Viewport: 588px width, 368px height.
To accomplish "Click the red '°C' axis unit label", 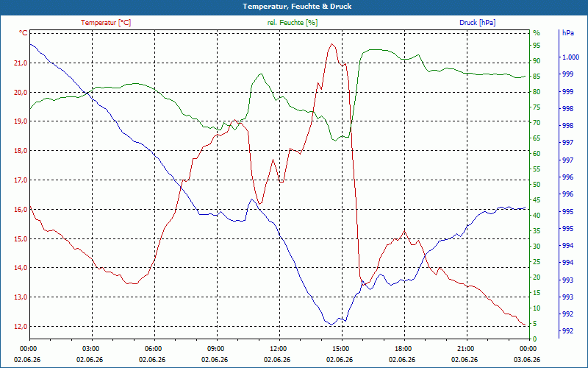I will point(24,33).
